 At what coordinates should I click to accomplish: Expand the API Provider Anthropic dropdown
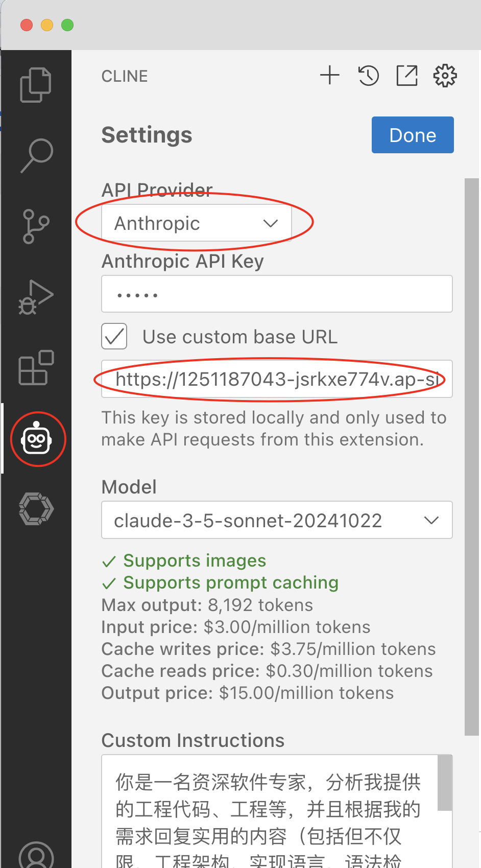tap(197, 223)
